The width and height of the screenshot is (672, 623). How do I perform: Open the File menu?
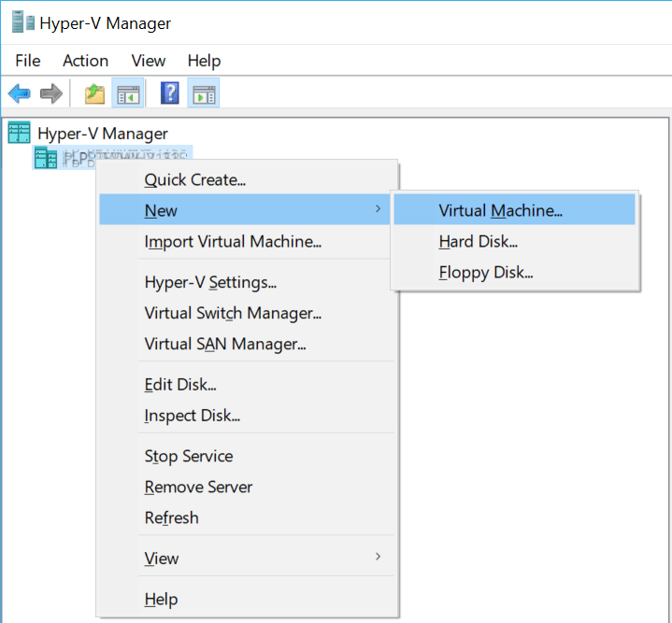[28, 61]
